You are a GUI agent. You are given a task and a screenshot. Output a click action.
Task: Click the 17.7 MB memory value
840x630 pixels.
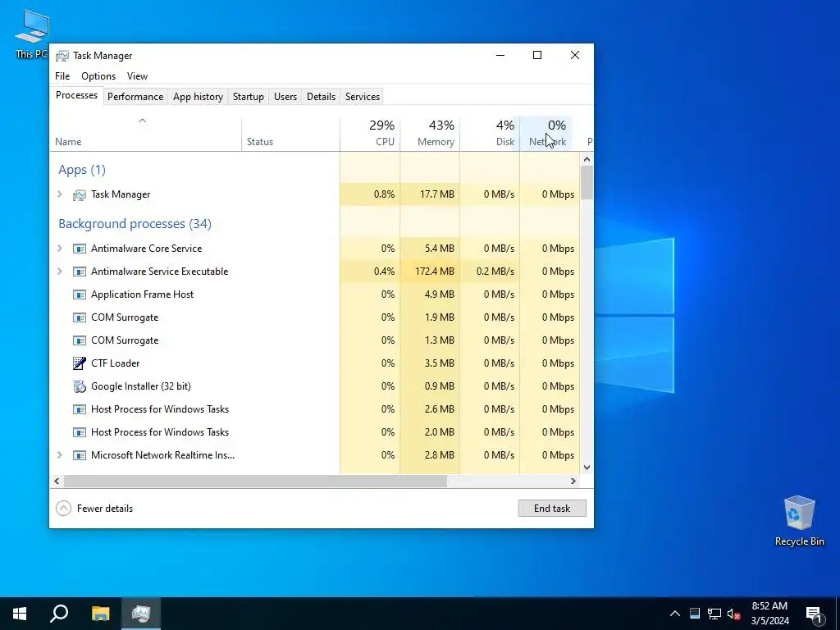pyautogui.click(x=436, y=194)
